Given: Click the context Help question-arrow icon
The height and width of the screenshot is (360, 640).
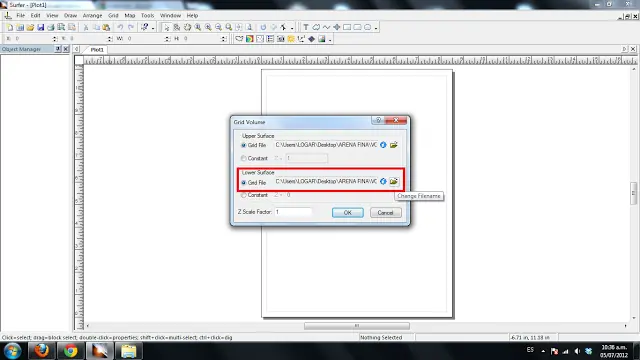Looking at the screenshot, I should tap(144, 27).
